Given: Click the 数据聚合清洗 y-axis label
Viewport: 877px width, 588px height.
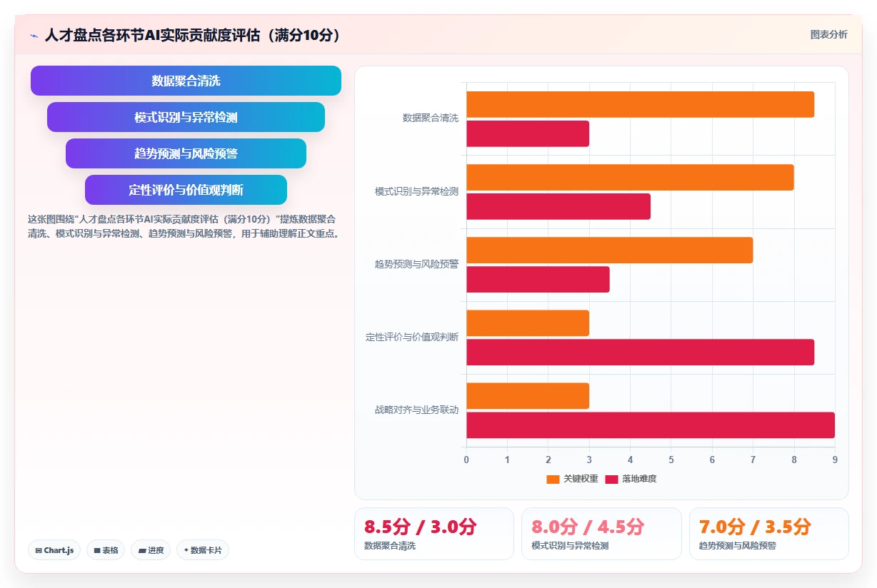Looking at the screenshot, I should tap(431, 118).
